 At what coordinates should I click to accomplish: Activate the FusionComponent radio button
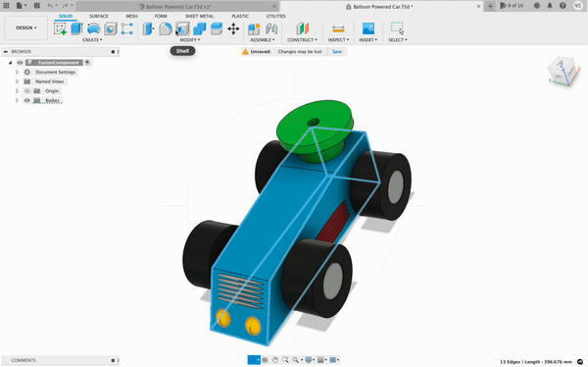87,63
